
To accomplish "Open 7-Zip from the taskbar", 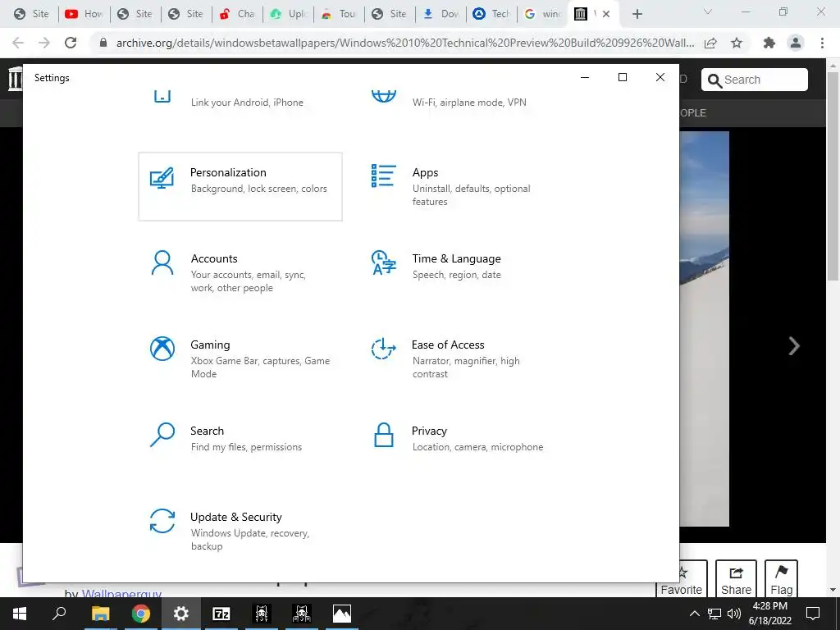I will tap(221, 614).
